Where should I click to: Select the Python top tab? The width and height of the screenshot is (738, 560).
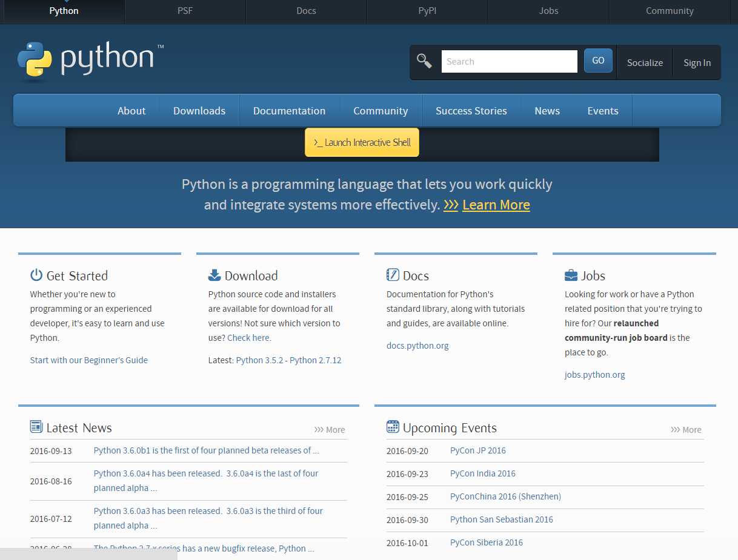pos(64,11)
